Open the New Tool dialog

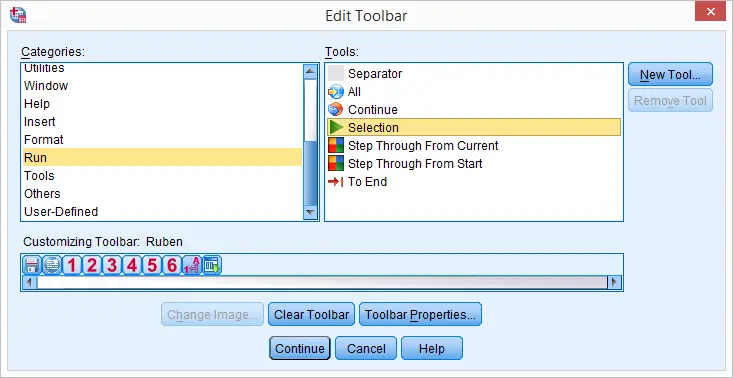pos(670,74)
